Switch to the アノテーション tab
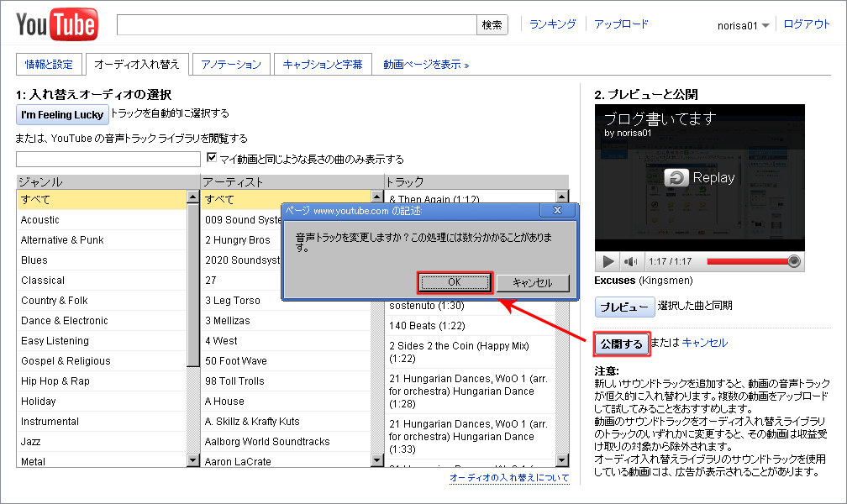The image size is (847, 504). point(230,65)
